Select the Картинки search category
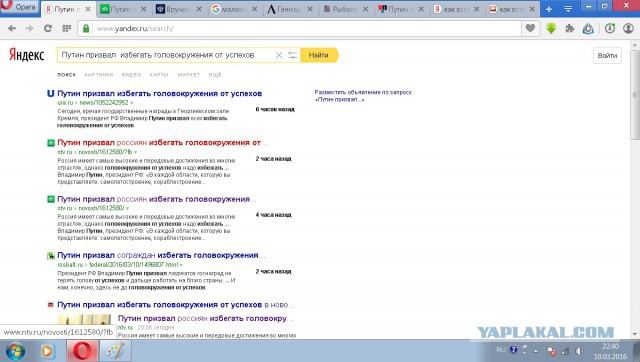The width and height of the screenshot is (640, 362). click(99, 75)
